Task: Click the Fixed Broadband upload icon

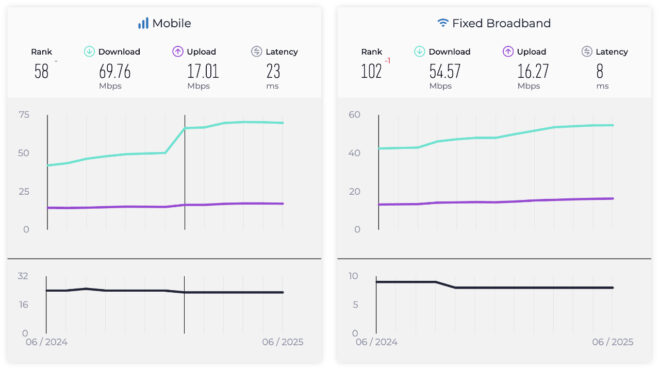Action: click(x=508, y=52)
